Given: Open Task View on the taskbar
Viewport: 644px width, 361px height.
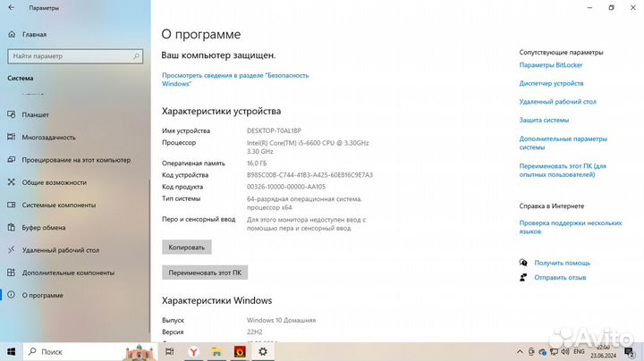Looking at the screenshot, I should (169, 351).
